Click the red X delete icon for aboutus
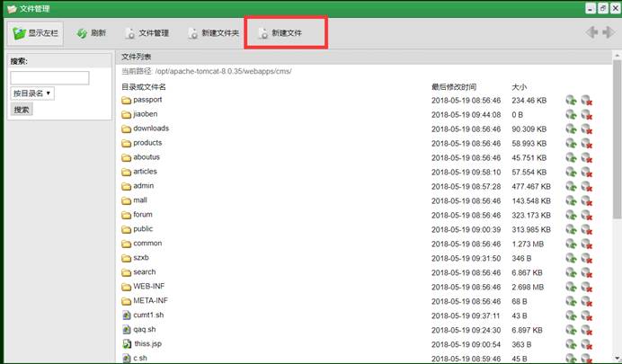 tap(587, 158)
